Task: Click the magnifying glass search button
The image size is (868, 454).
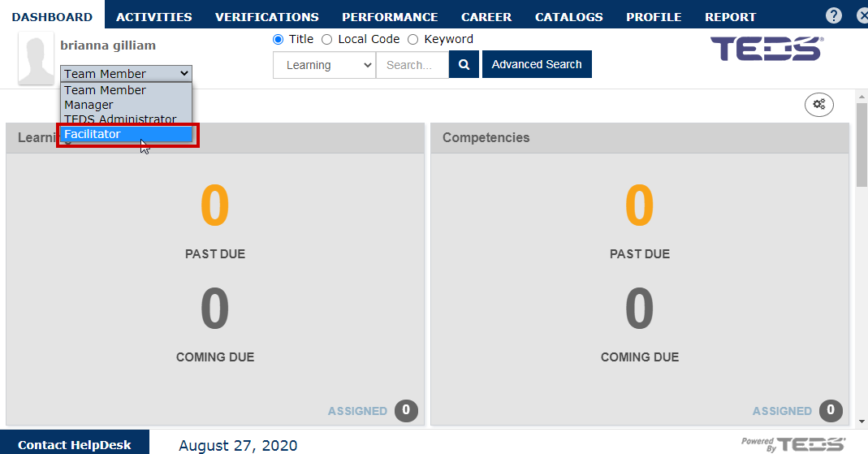Action: coord(464,65)
